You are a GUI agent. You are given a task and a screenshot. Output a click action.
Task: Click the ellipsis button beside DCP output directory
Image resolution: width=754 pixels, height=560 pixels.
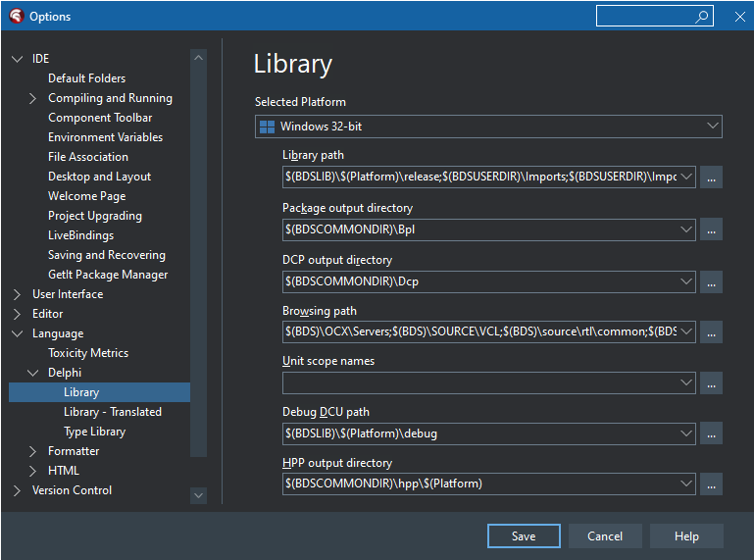point(711,281)
